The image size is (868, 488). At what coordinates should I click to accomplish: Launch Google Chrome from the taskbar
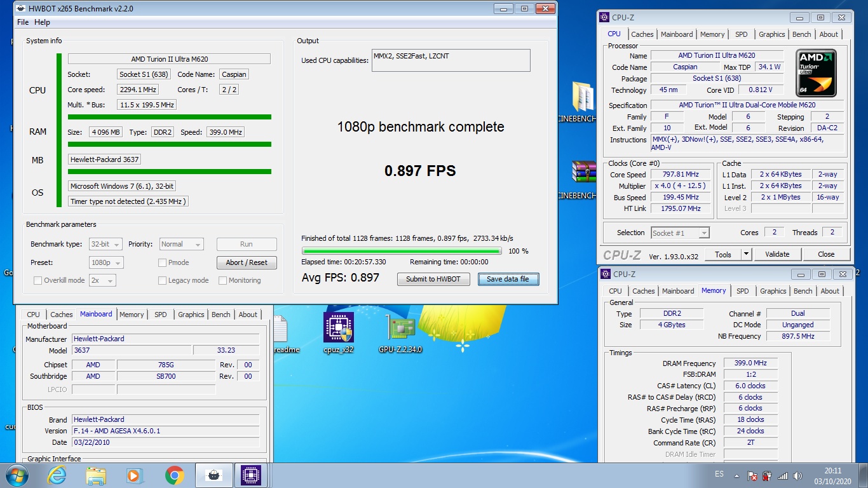(x=173, y=475)
